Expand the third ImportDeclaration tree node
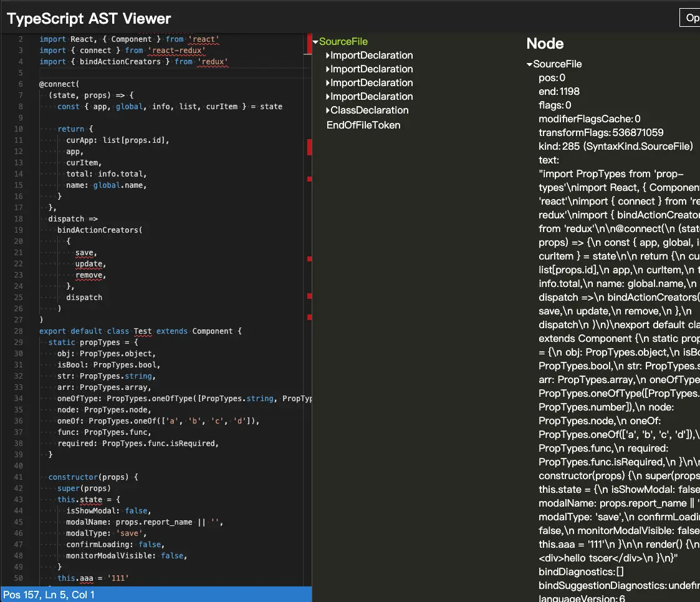700x602 pixels. pos(328,83)
